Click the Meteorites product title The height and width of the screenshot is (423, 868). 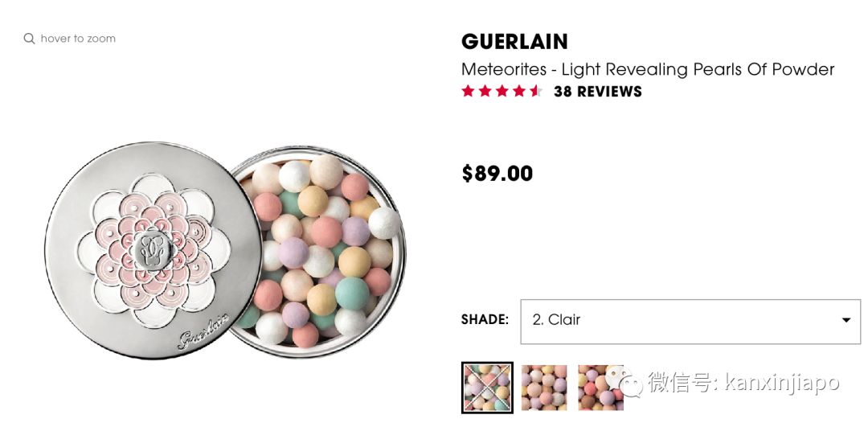point(648,69)
